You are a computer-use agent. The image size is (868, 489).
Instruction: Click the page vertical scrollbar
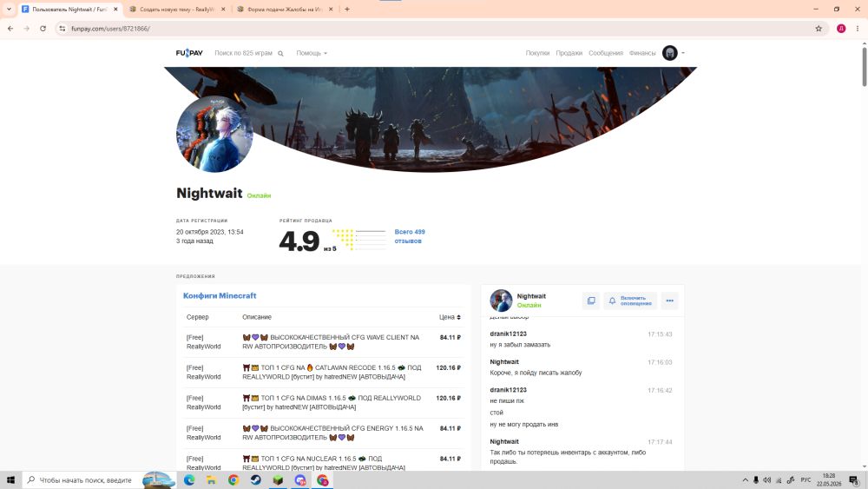pos(865,67)
